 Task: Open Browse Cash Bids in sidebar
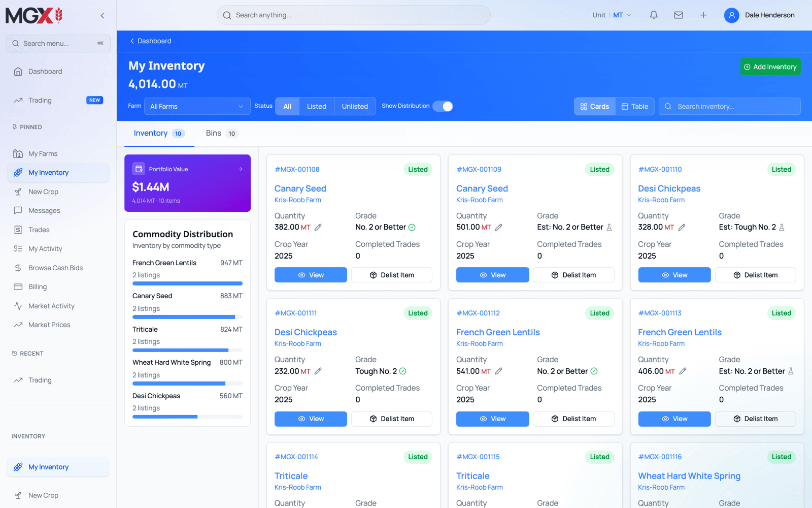point(58,268)
